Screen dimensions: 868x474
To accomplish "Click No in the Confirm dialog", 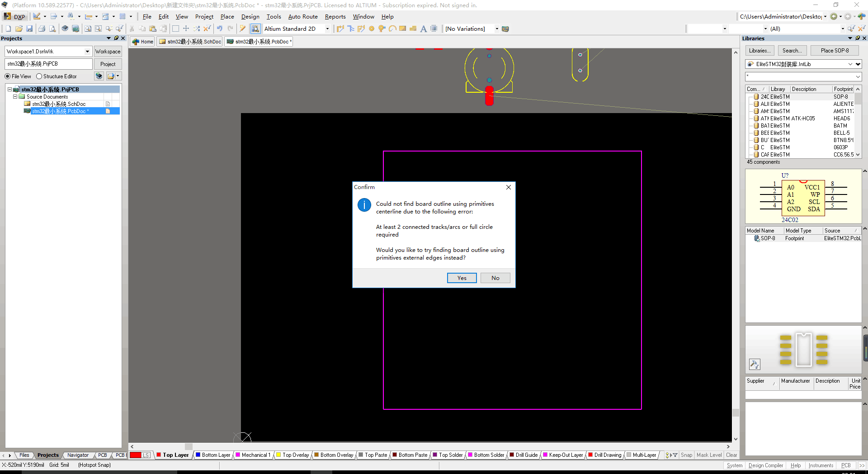I will click(x=495, y=278).
